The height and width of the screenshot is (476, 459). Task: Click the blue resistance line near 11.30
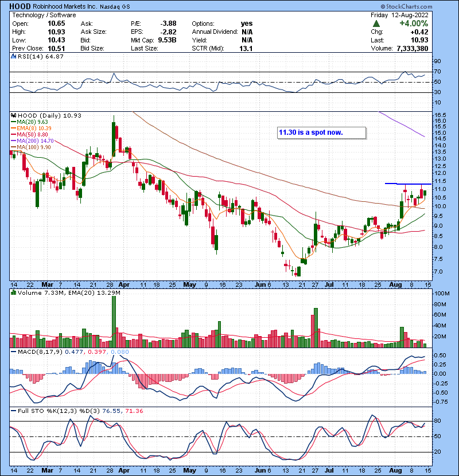408,184
